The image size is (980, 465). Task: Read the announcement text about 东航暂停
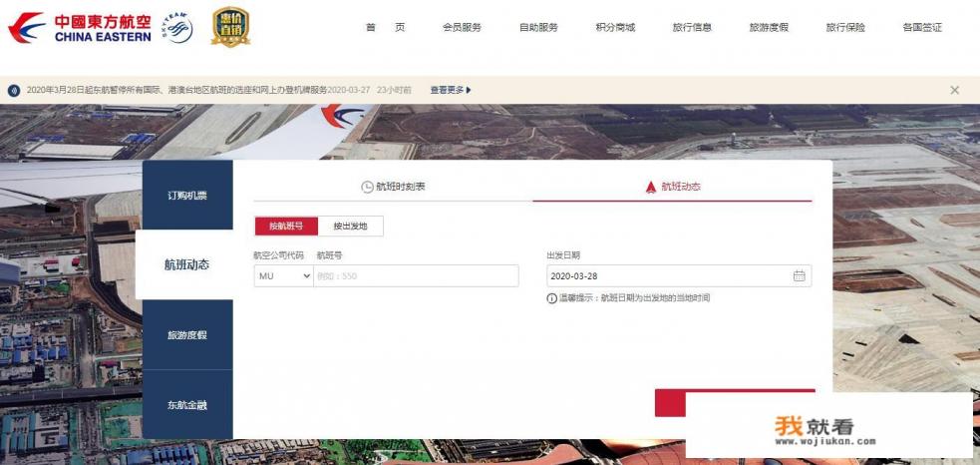tap(176, 90)
